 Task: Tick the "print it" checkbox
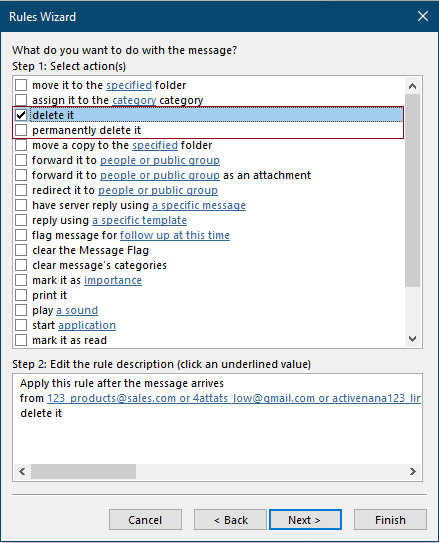pos(21,295)
